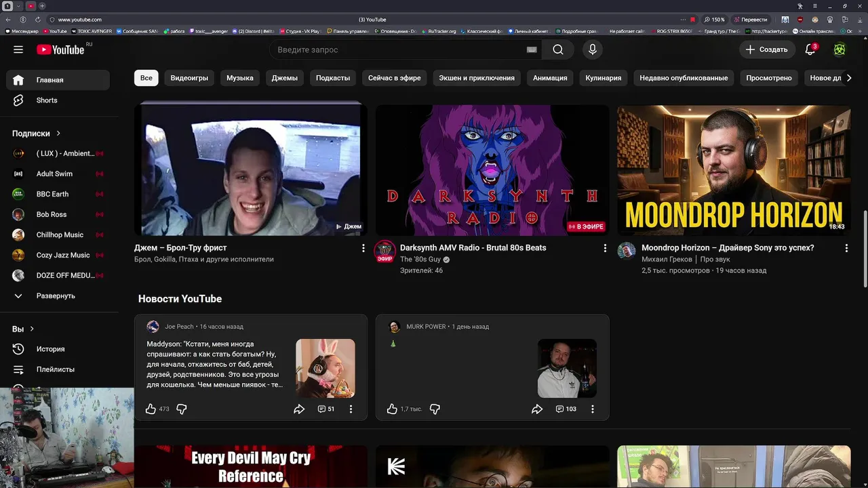Image resolution: width=868 pixels, height=488 pixels.
Task: Select the Сейчас в эфире chip
Action: tap(395, 78)
